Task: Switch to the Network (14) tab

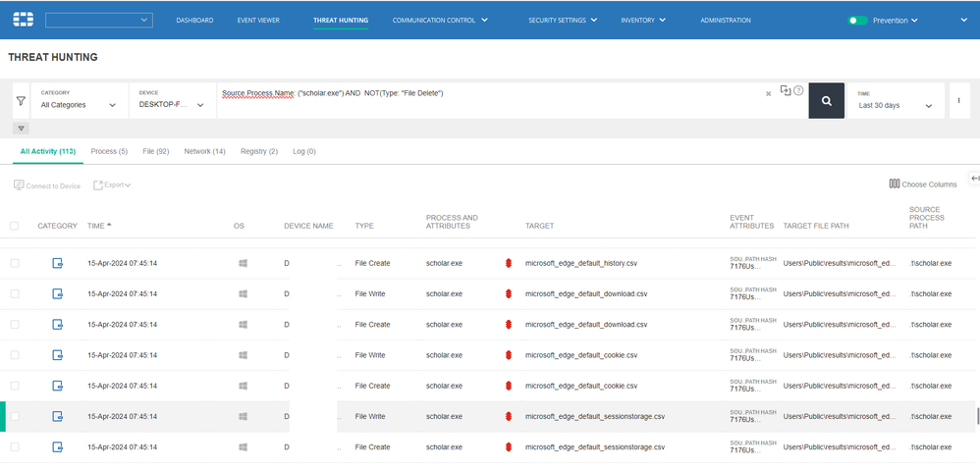Action: pos(204,151)
